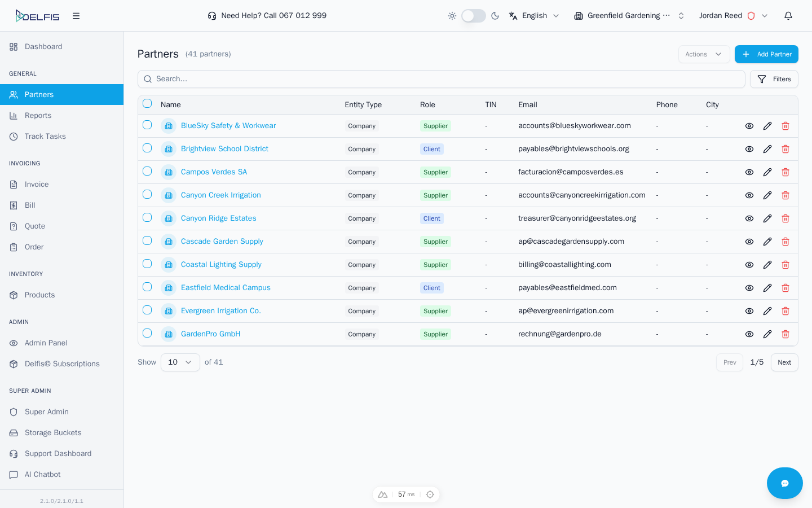Edit the BlueSky Safety & Workwear partner
812x508 pixels.
[x=767, y=125]
